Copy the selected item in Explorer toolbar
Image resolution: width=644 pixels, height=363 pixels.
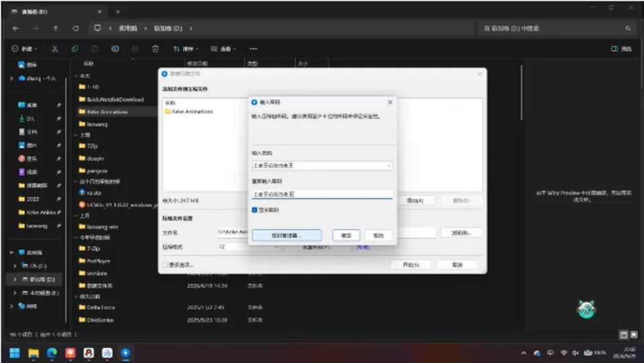point(74,49)
